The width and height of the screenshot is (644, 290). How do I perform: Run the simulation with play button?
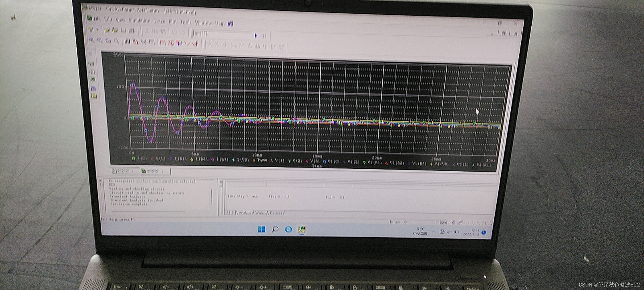click(x=256, y=35)
